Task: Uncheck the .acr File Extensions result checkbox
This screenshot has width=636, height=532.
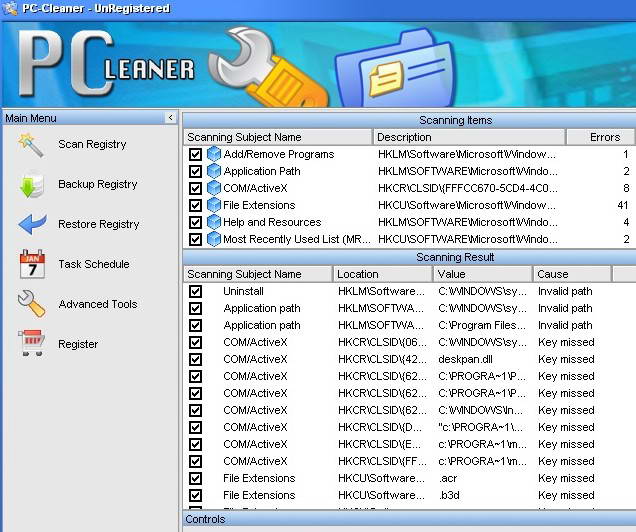Action: (x=196, y=478)
